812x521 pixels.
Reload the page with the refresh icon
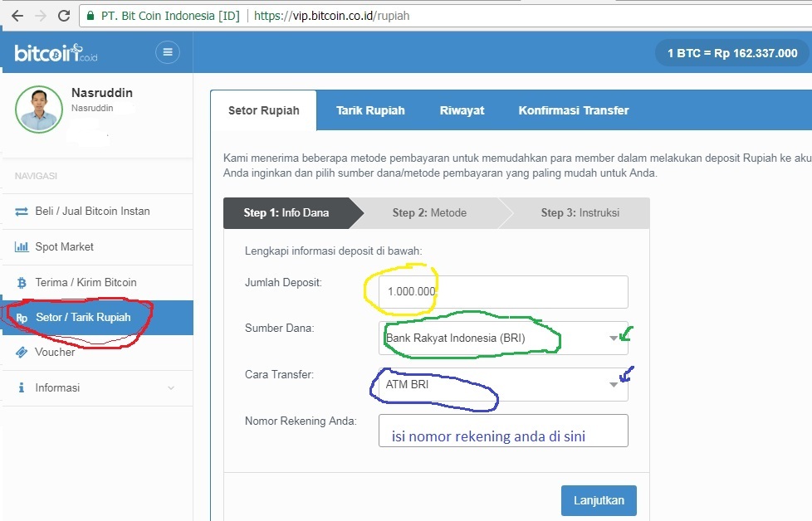[x=64, y=16]
